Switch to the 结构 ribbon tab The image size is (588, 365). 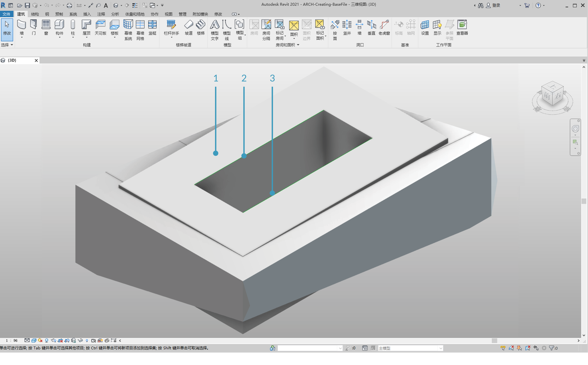pos(35,14)
